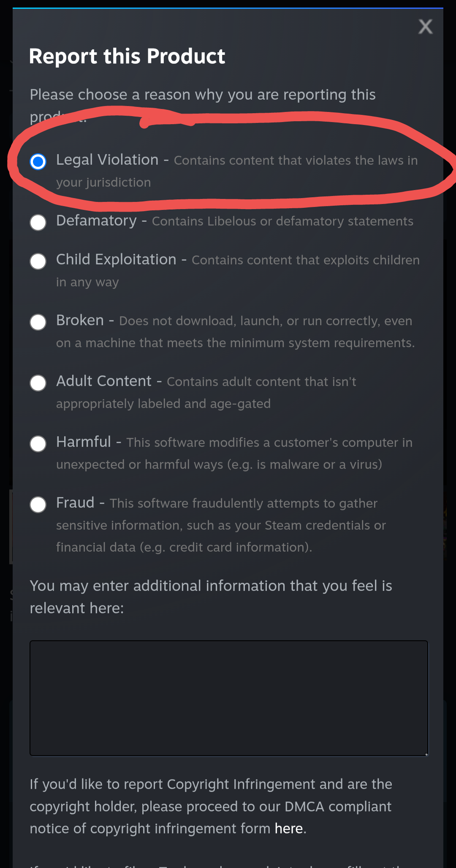Click the 'Defamatory' label text
The image size is (456, 868).
(x=96, y=221)
